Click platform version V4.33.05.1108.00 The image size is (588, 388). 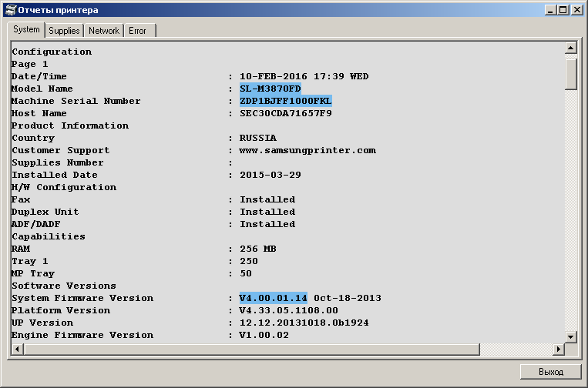point(289,310)
